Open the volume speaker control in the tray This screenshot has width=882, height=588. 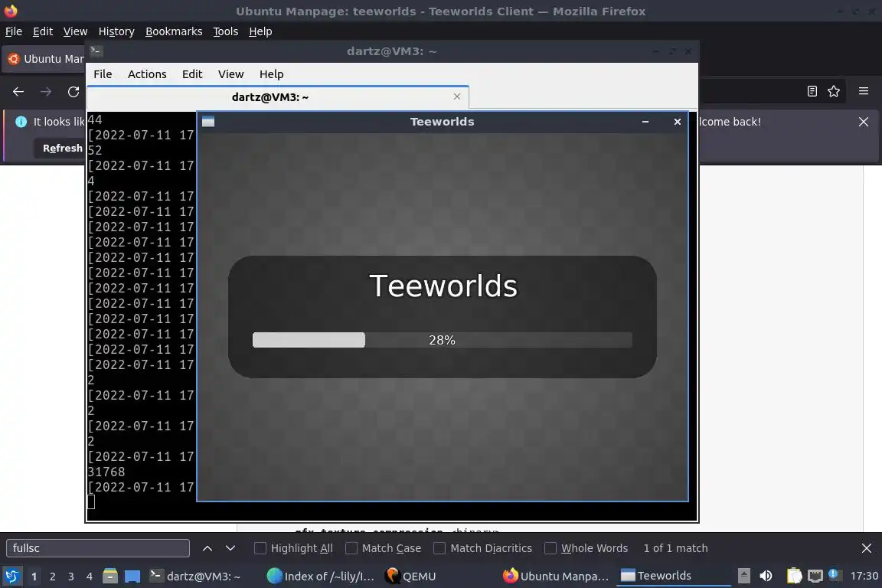[766, 576]
